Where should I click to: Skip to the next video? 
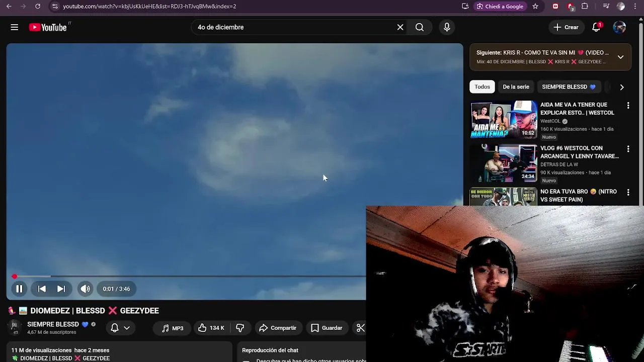click(61, 289)
